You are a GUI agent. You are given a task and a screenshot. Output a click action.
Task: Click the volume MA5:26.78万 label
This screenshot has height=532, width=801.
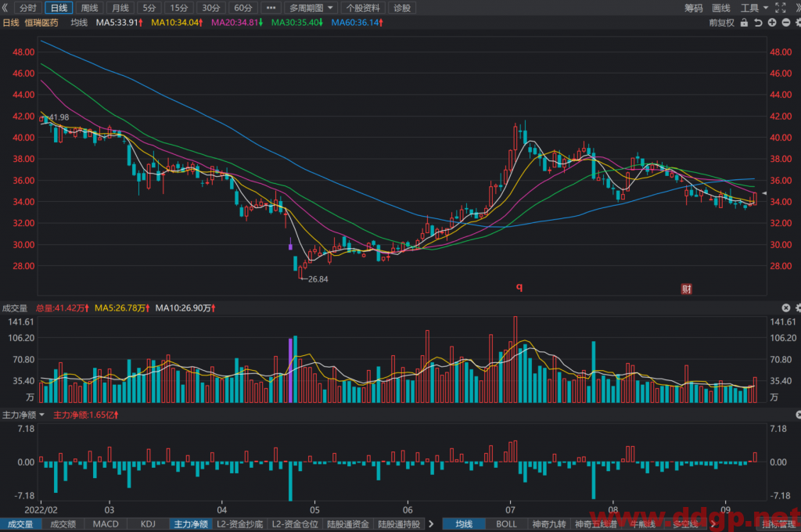point(122,308)
